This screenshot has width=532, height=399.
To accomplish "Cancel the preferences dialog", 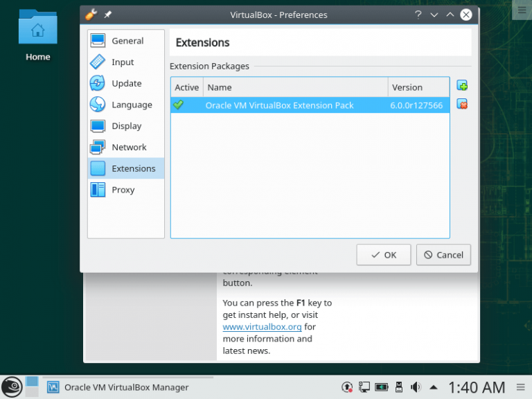I will click(443, 255).
